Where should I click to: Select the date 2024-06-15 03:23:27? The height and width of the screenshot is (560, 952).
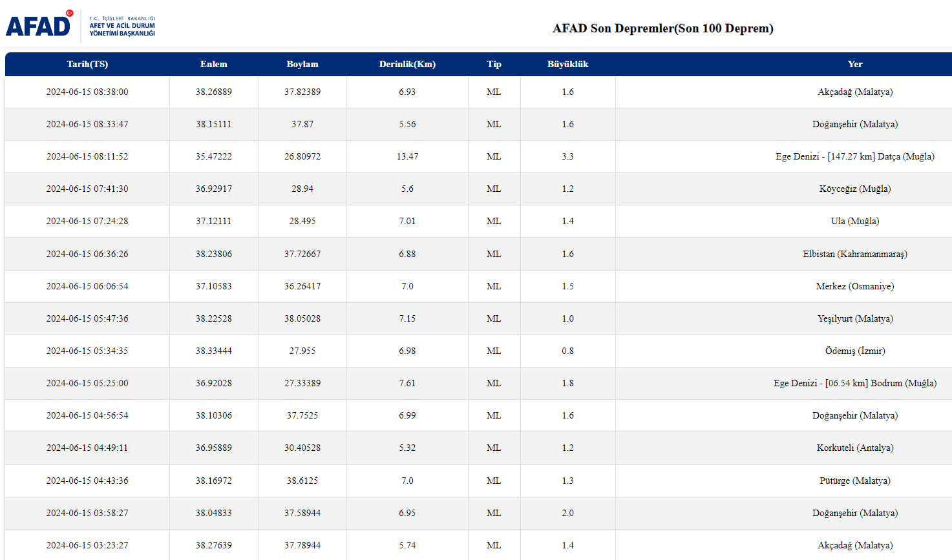click(x=87, y=545)
